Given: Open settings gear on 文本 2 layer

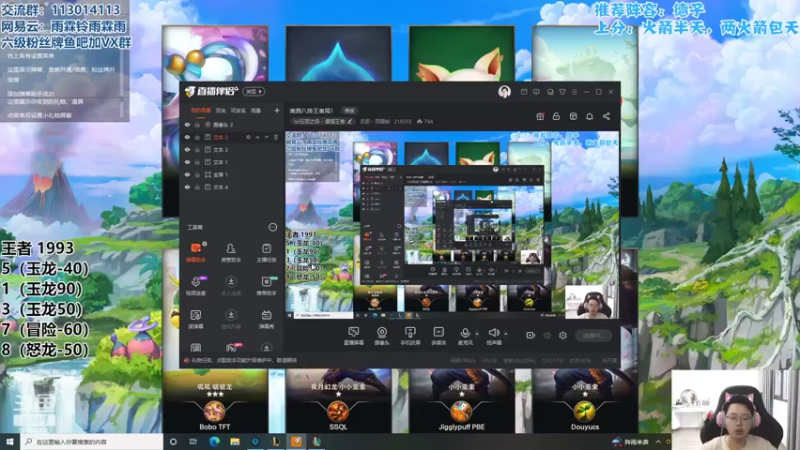Looking at the screenshot, I should pos(248,137).
